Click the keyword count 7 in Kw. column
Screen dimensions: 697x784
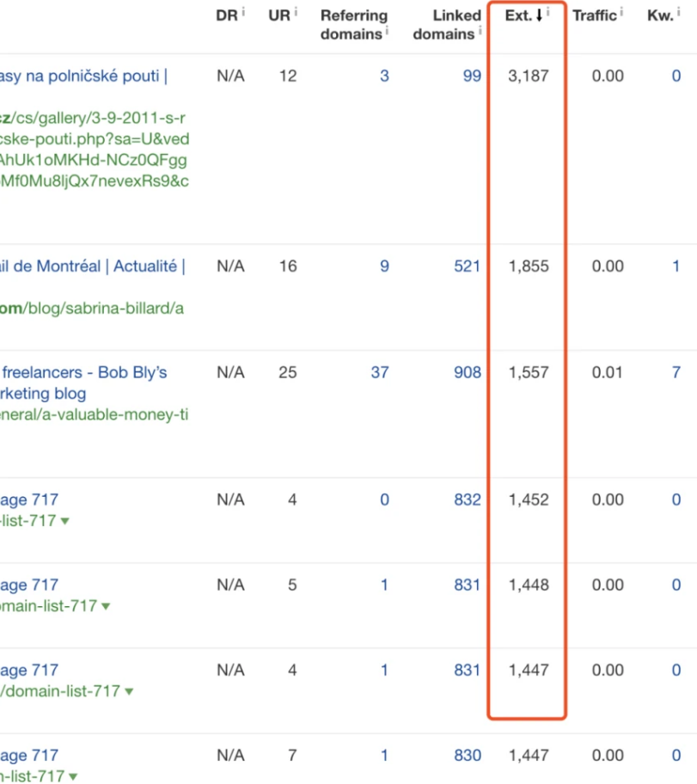(676, 372)
